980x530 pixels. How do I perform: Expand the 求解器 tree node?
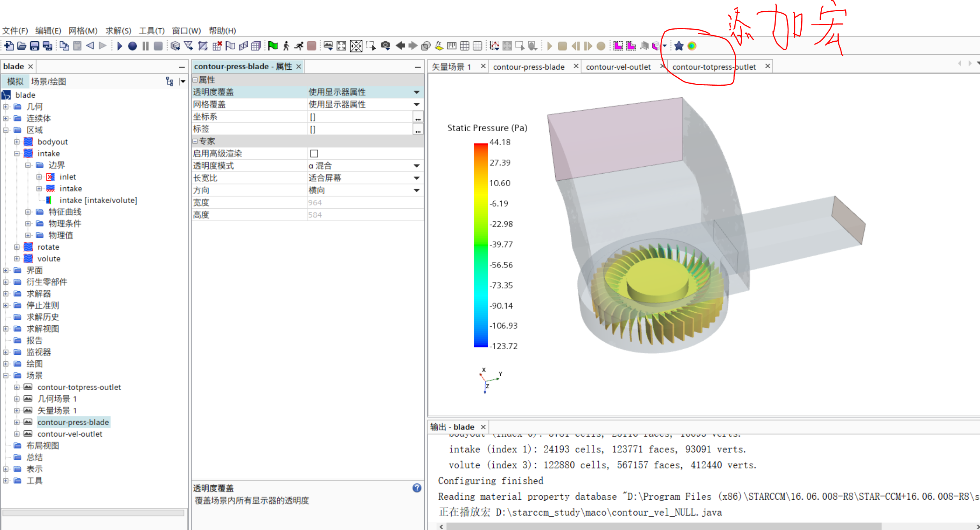click(6, 294)
